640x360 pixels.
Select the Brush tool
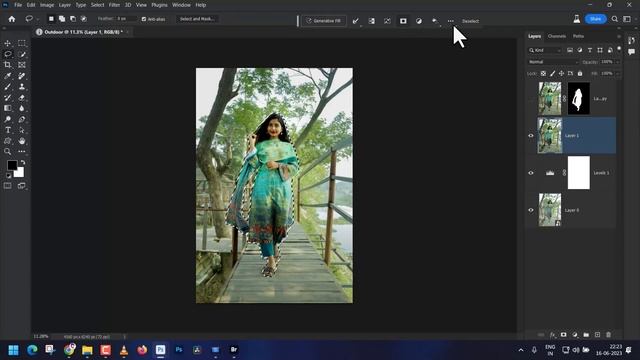pos(7,87)
